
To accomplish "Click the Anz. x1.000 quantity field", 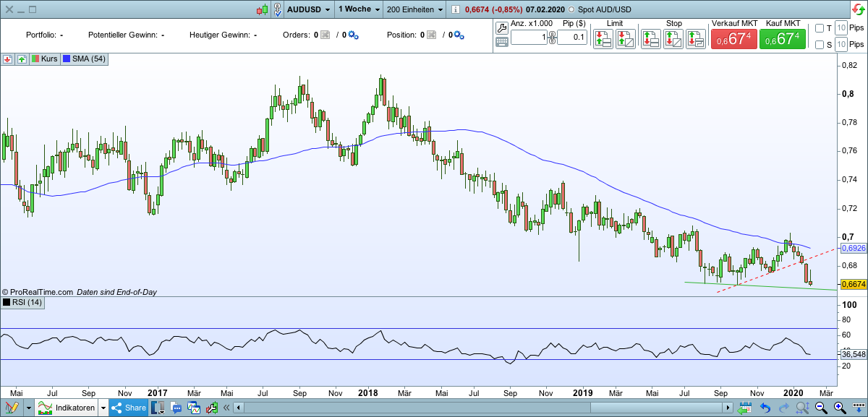I will point(529,38).
